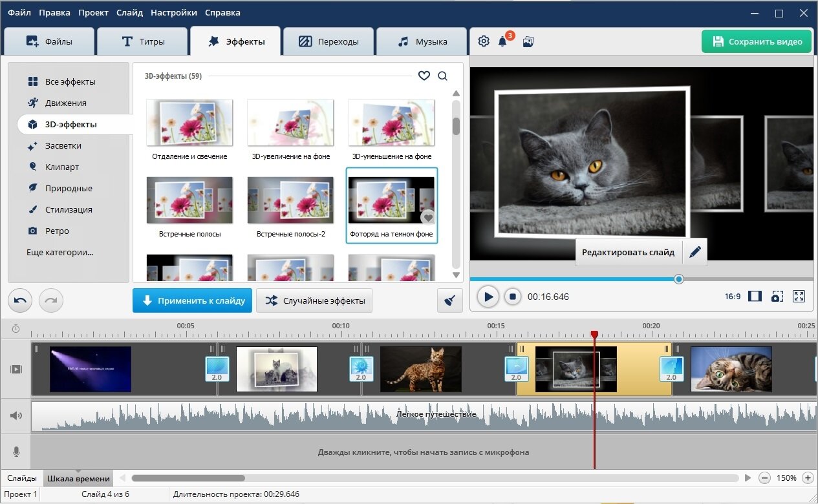This screenshot has height=504, width=818.
Task: Toggle favorites heart filter in effects header
Action: coord(424,76)
